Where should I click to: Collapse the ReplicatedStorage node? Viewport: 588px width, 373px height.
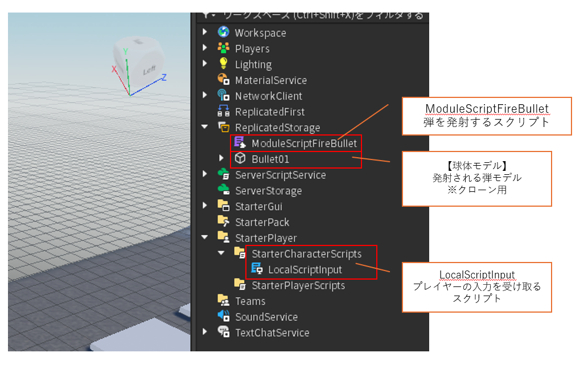click(205, 128)
